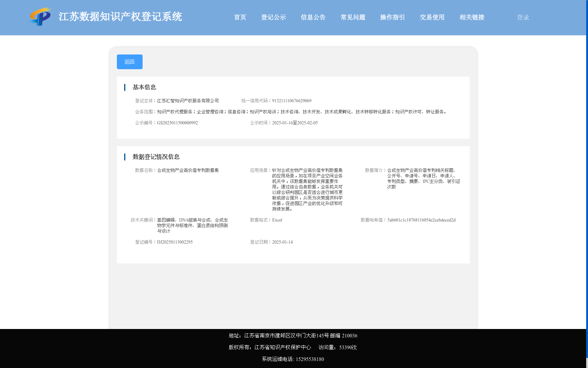Select registration number DJ20250113002295
Viewport: 588px width, 368px height.
(175, 242)
